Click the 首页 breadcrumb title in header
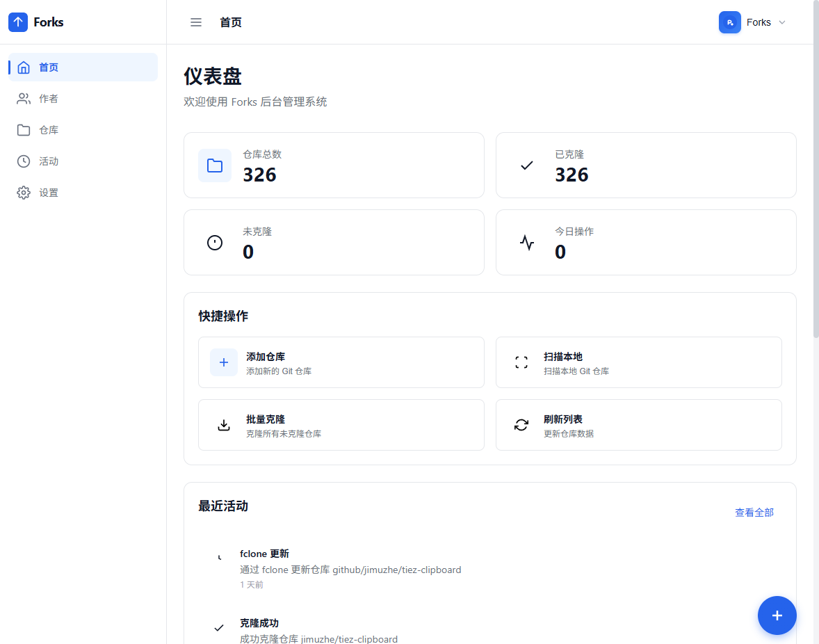Screen dimensions: 819x644 click(230, 22)
